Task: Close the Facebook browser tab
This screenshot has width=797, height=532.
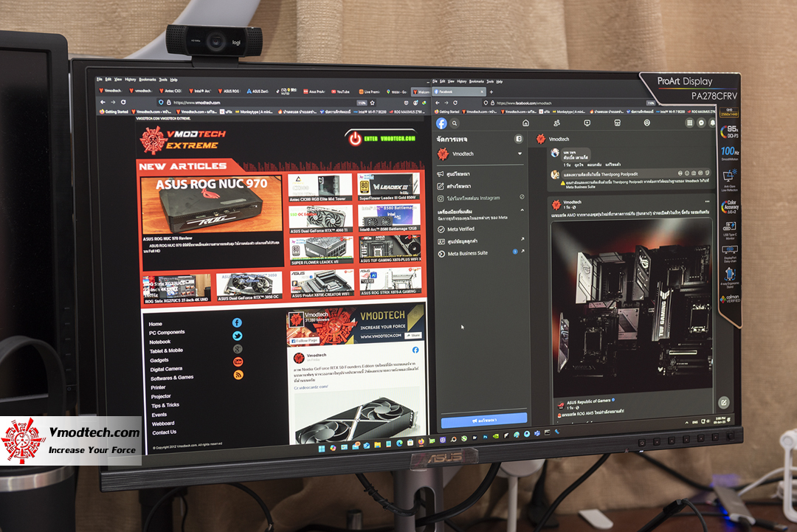Action: point(482,92)
